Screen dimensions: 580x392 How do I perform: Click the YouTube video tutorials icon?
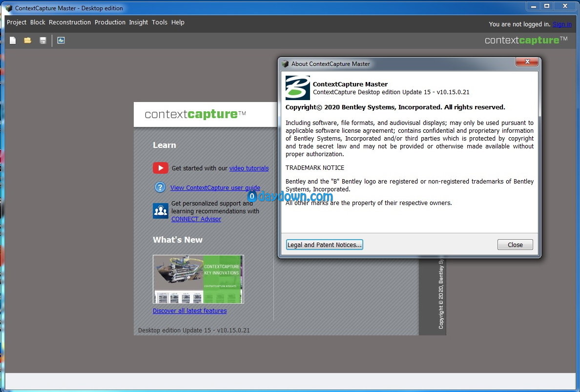point(161,168)
